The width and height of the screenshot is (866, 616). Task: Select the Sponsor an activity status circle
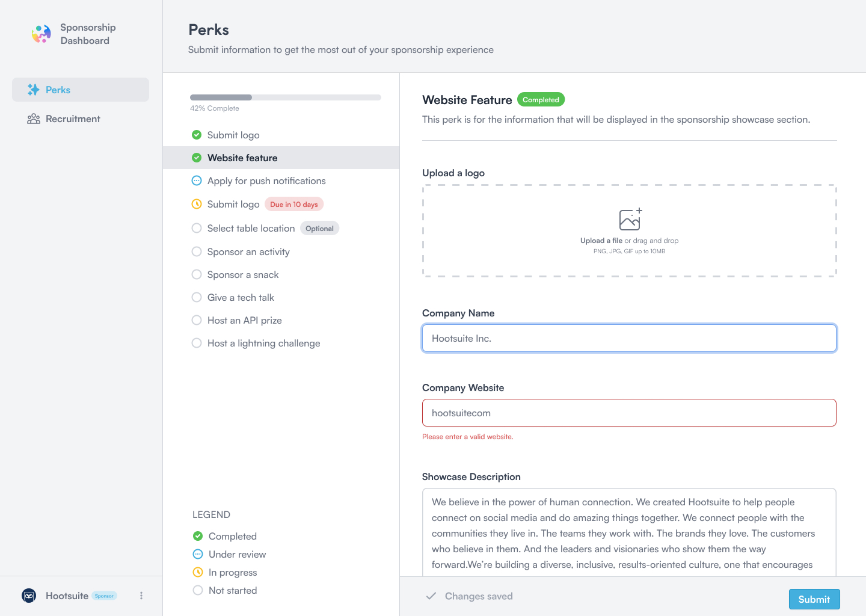pos(197,251)
